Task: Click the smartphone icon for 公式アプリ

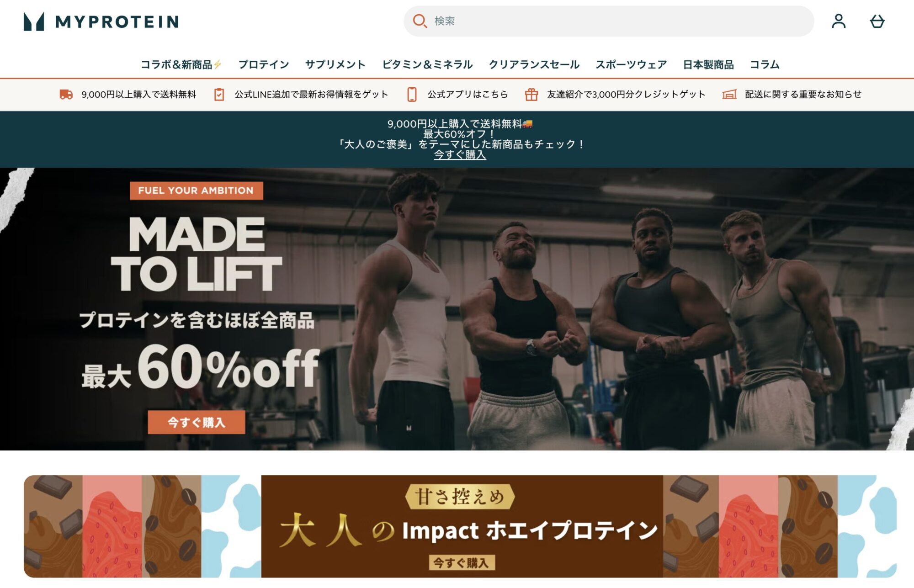Action: (x=412, y=95)
